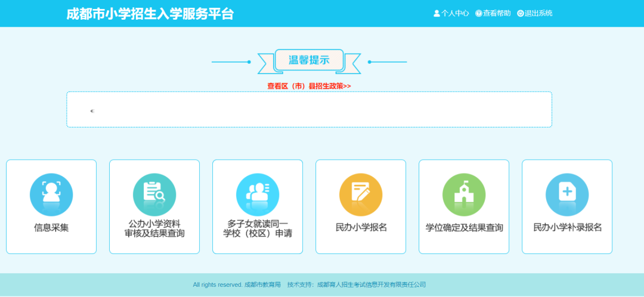Open the 查看区（市）县招生政策>> link
The image size is (644, 297).
tap(309, 86)
